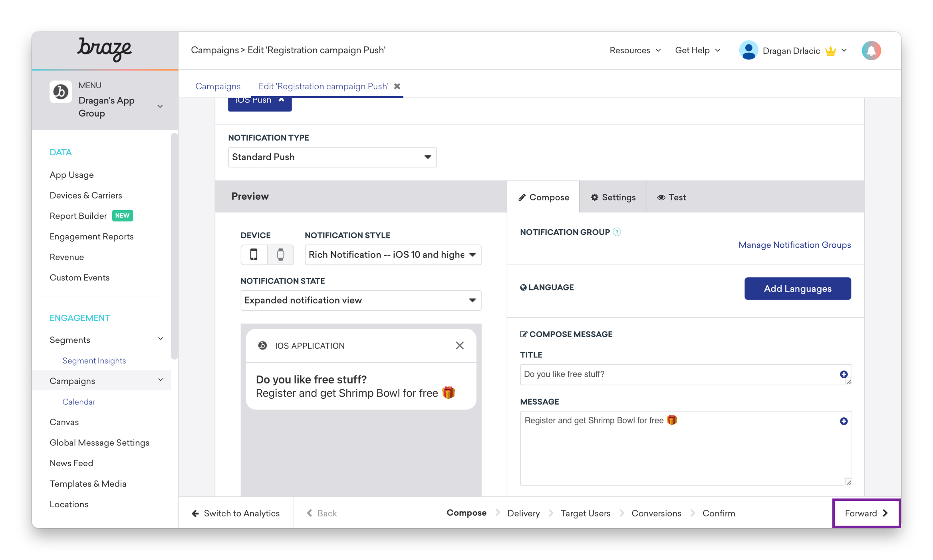Viewport: 933px width, 560px height.
Task: Click the Title field resize handle
Action: [849, 382]
